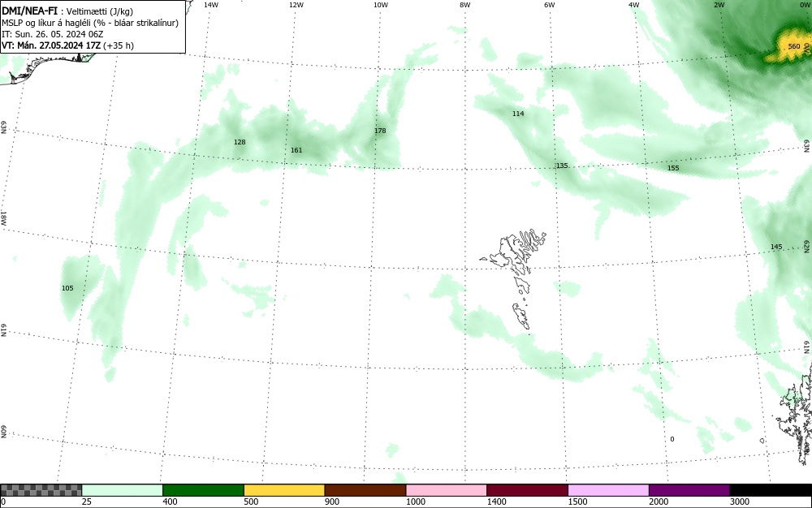Screen dimensions: 812x508
Task: Click the 500 legend scale number
Action: [x=251, y=502]
